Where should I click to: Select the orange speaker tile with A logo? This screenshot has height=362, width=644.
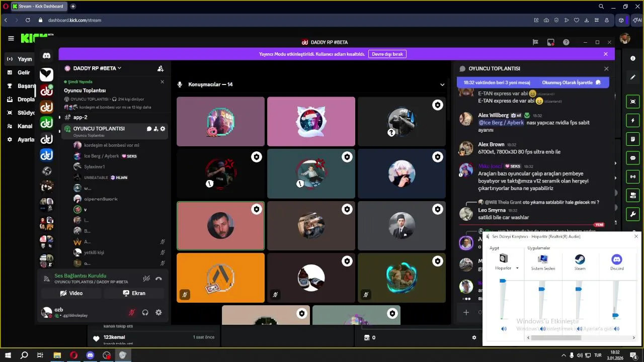(220, 278)
